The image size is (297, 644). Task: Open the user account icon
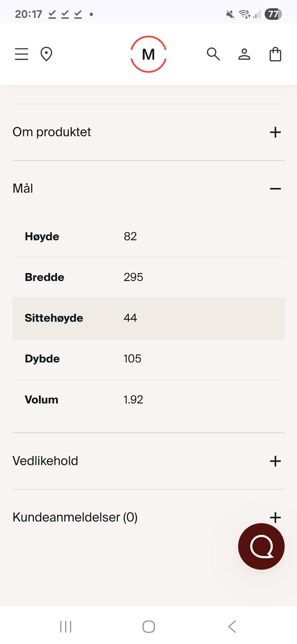pyautogui.click(x=244, y=54)
